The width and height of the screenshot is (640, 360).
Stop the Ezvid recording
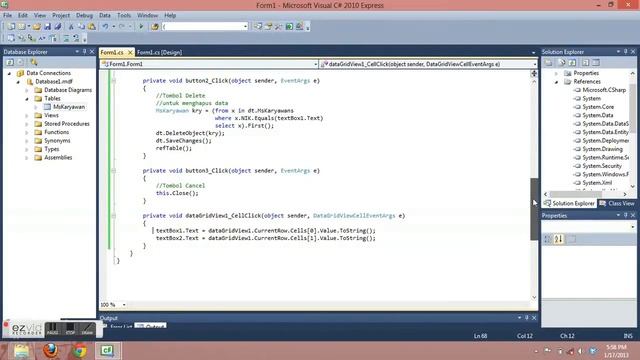point(70,329)
